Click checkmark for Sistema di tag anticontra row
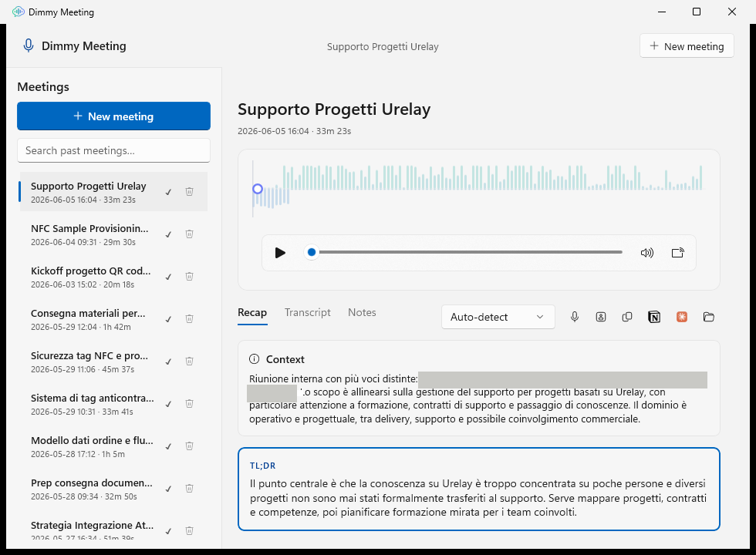 click(x=168, y=404)
